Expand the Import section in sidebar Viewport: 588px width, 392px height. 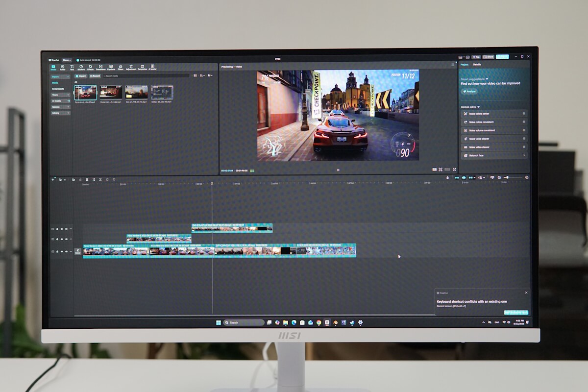(x=60, y=76)
